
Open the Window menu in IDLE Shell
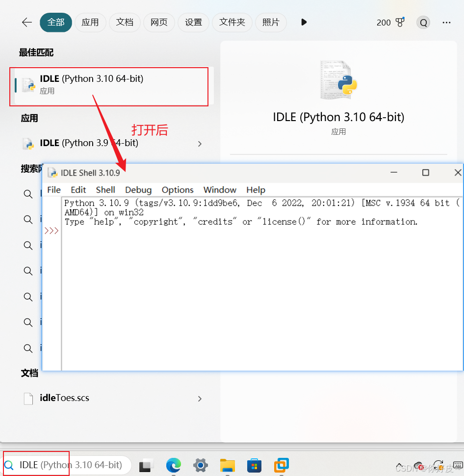pos(220,190)
